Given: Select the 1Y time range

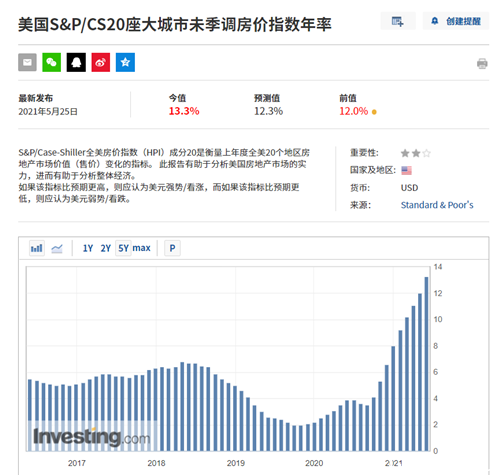Looking at the screenshot, I should click(88, 248).
